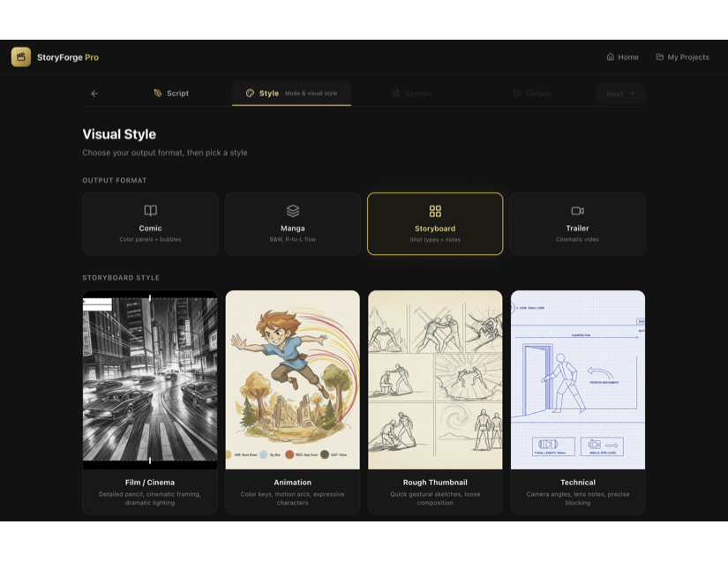728x562 pixels.
Task: Click the Trailer video camera icon
Action: pos(578,211)
